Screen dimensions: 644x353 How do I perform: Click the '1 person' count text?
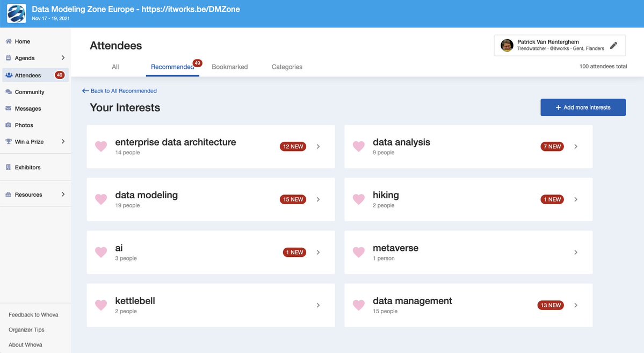[383, 258]
